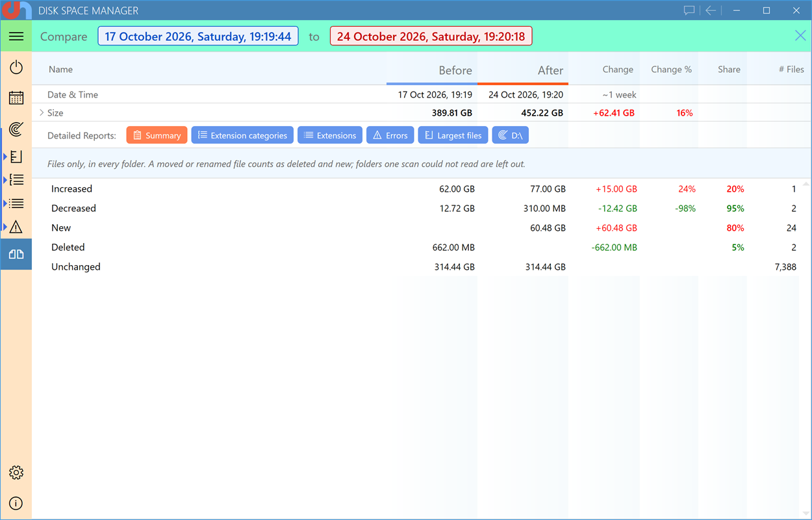The image size is (812, 520).
Task: Sort by Name column header
Action: point(61,70)
